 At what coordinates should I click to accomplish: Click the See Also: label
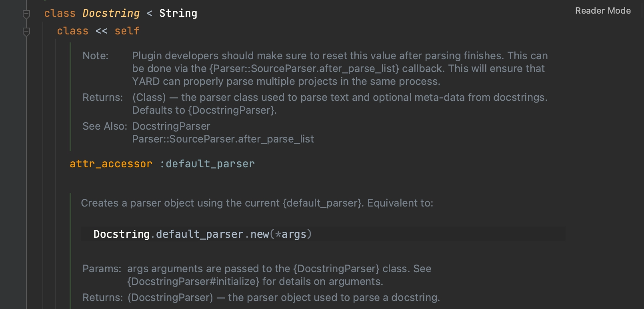pyautogui.click(x=104, y=126)
